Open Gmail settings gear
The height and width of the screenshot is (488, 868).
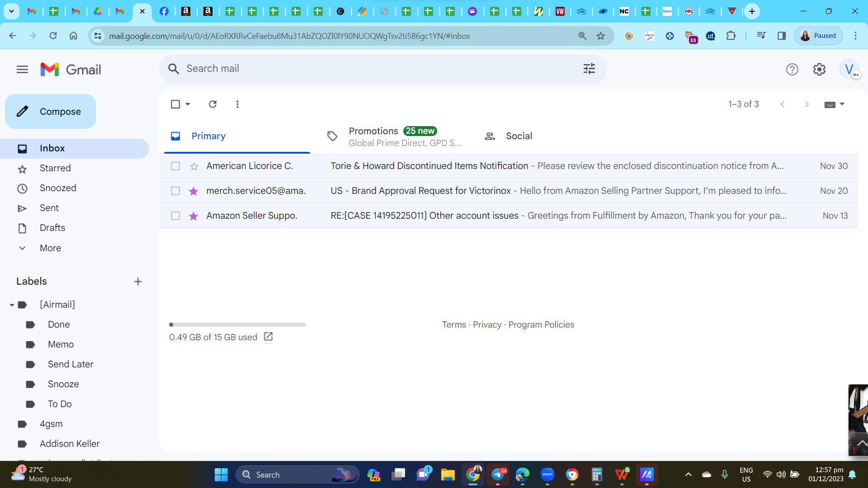[819, 70]
